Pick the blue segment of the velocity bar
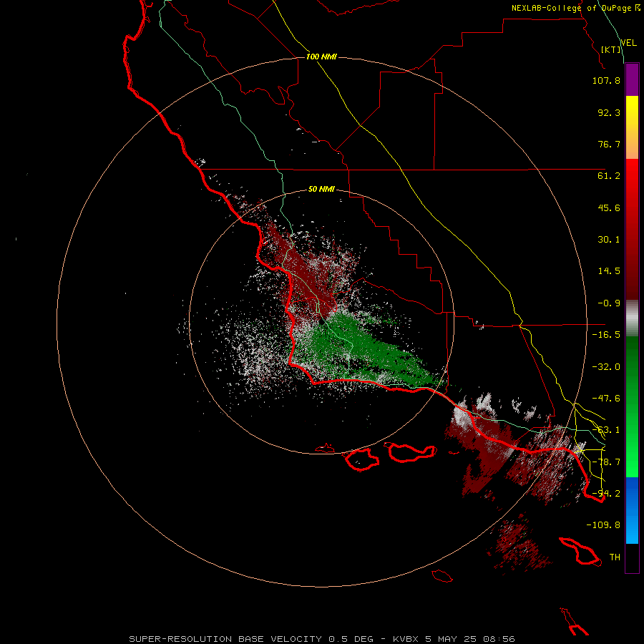Screen dimensions: 644x644 point(632,510)
